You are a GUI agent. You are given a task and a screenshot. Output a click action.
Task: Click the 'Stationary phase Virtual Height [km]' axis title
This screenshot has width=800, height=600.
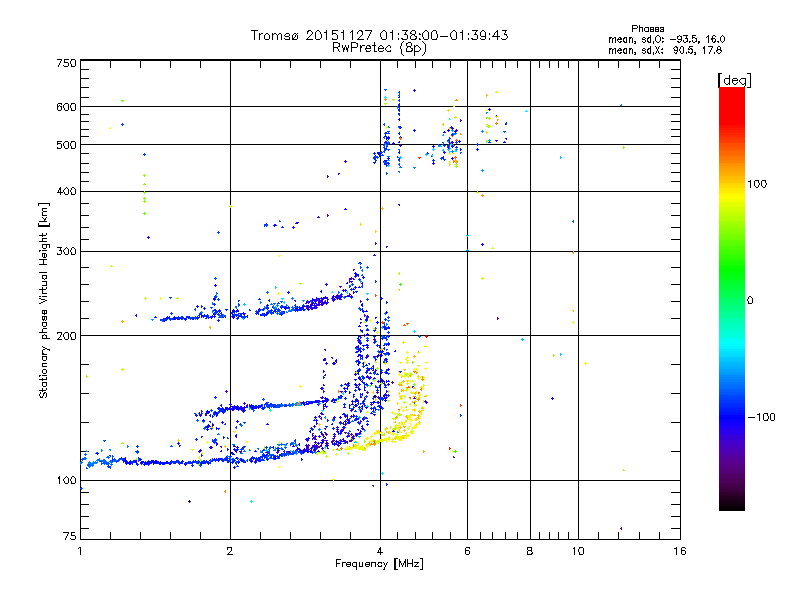click(x=44, y=300)
